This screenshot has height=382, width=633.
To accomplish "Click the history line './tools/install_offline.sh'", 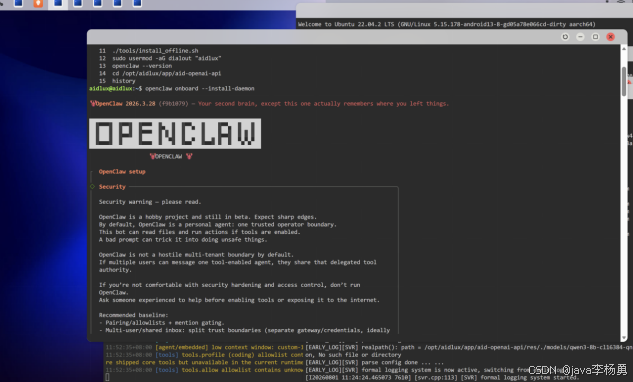I will point(155,51).
